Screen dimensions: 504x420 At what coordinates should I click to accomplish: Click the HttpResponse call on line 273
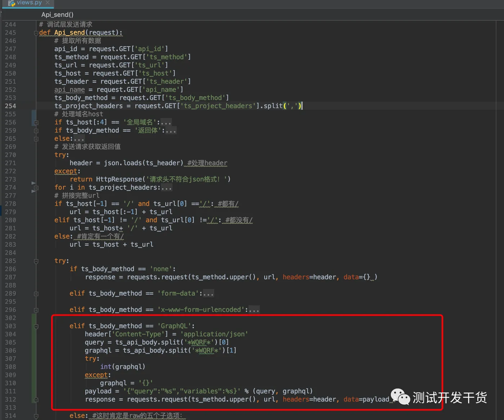[163, 179]
